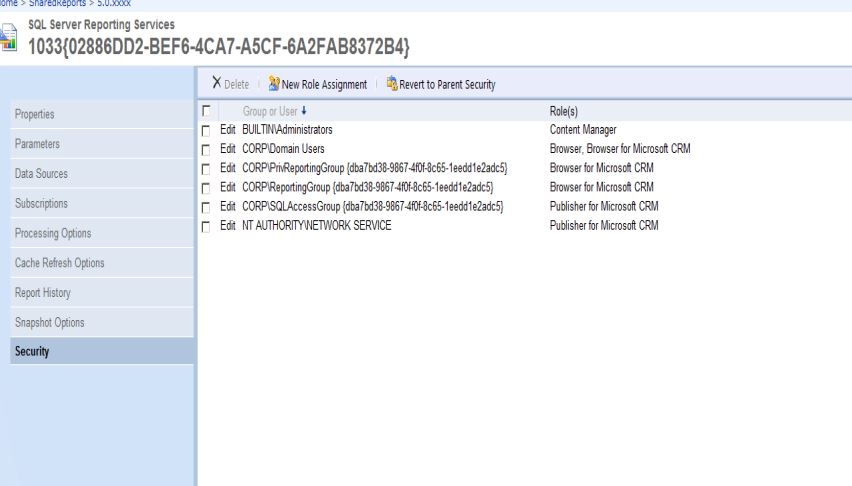Check the BUILTIN\Administrators row checkbox
Screen dimensions: 852x486
[x=206, y=130]
